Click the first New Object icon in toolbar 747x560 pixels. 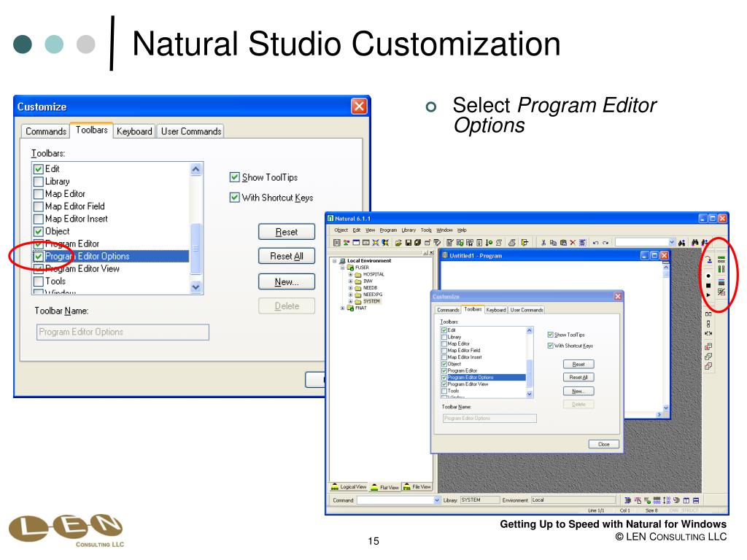(337, 242)
